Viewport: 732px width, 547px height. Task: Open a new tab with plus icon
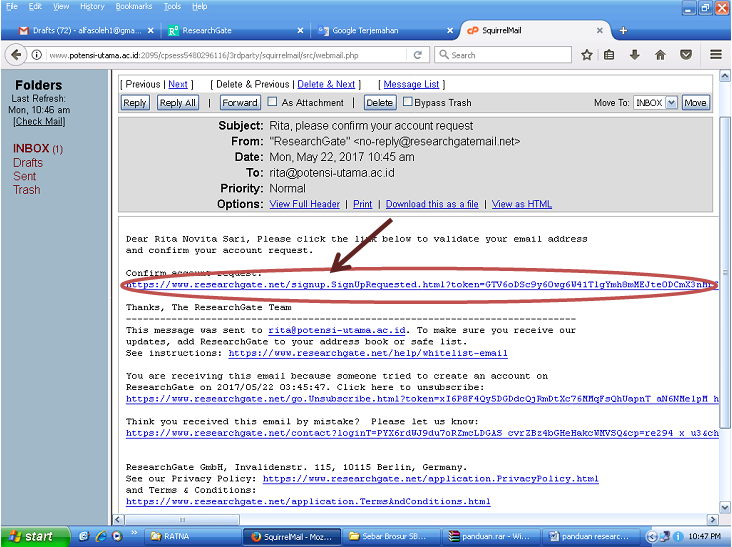623,30
